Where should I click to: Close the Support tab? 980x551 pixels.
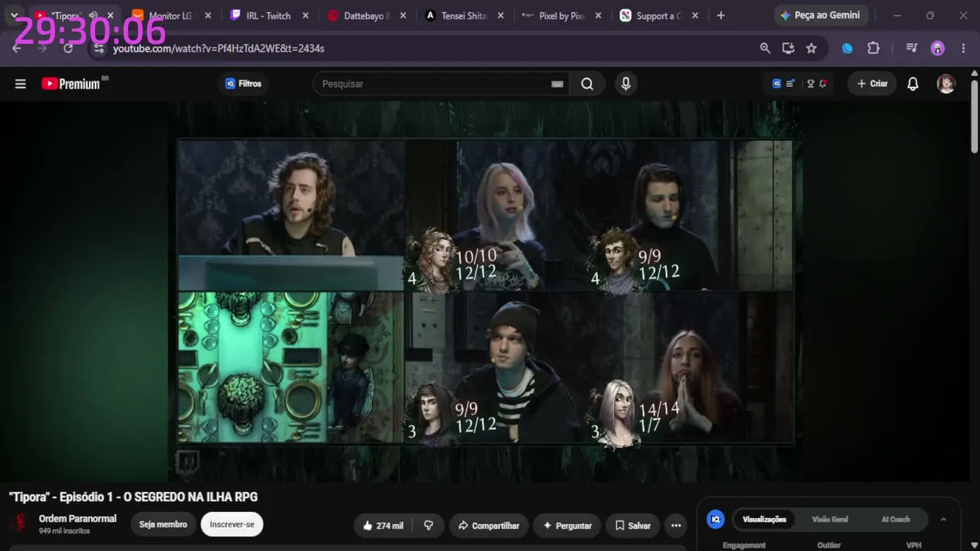click(x=695, y=16)
